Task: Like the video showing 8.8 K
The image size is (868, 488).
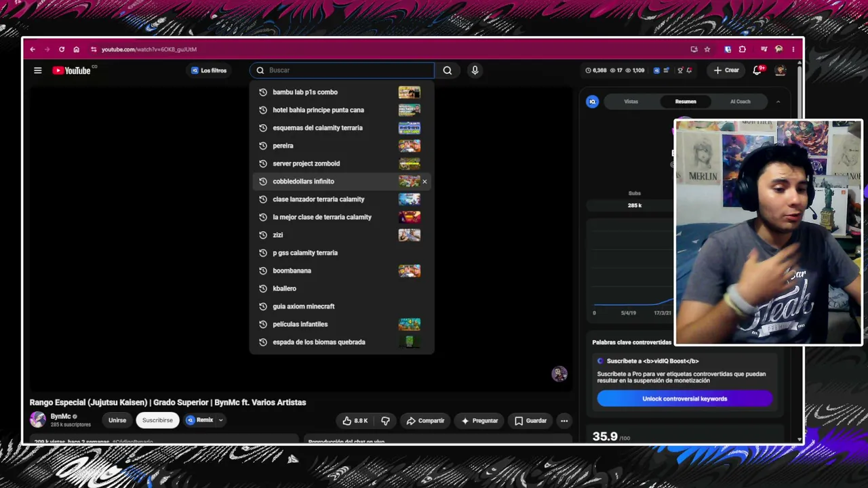Action: [x=355, y=421]
